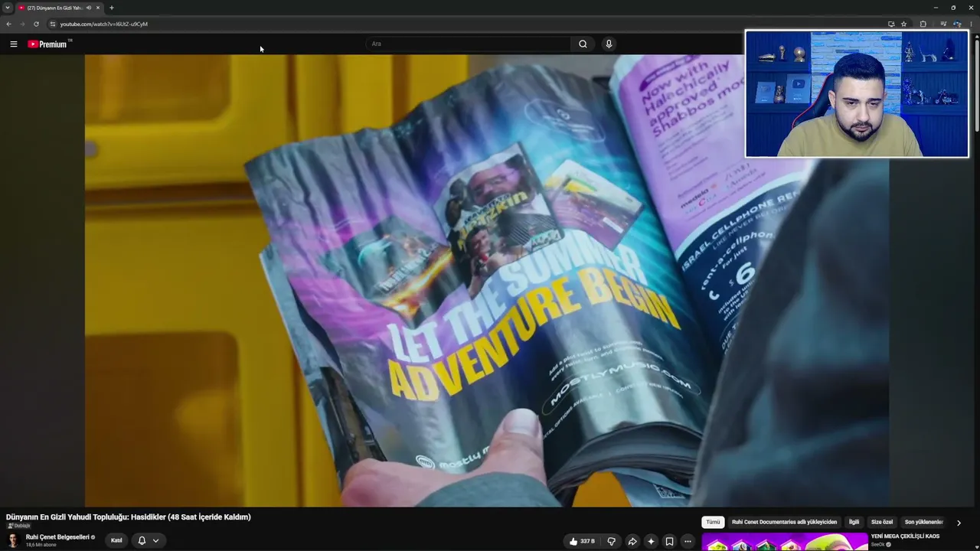980x551 pixels.
Task: Open the browser profile avatar
Action: point(956,24)
